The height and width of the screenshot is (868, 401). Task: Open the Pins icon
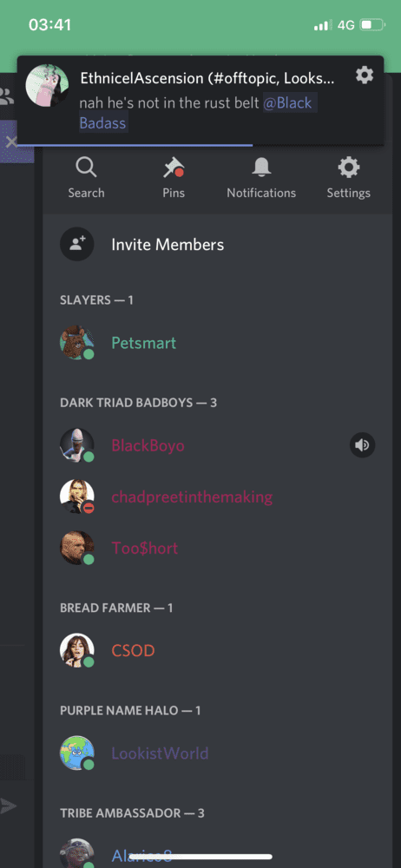[x=174, y=168]
